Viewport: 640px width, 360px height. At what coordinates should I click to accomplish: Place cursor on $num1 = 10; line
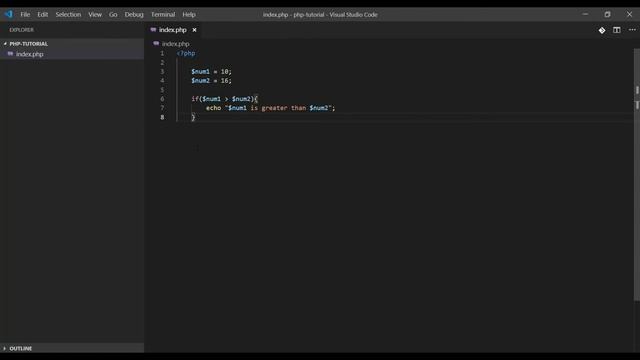[x=211, y=71]
